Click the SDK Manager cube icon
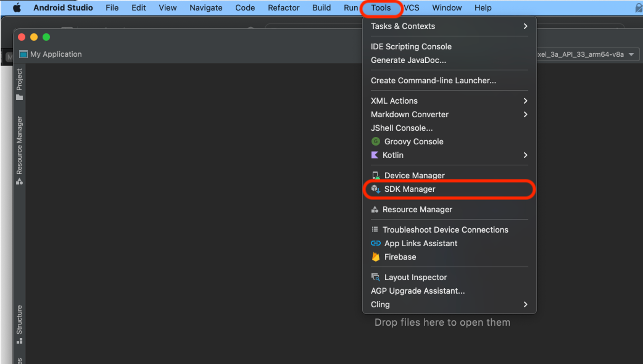The image size is (643, 364). pos(376,189)
